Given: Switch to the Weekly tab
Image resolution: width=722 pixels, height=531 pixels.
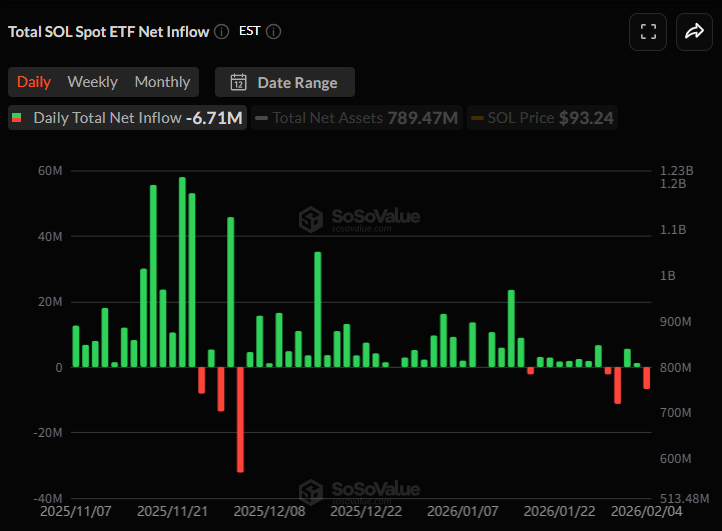Looking at the screenshot, I should pos(92,82).
